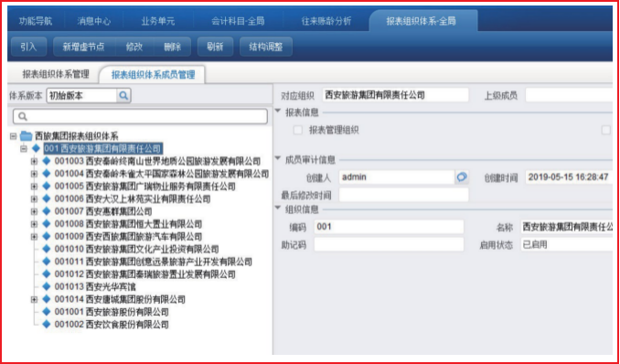Click the 西旅集团报表组织体系 folder icon

point(27,136)
